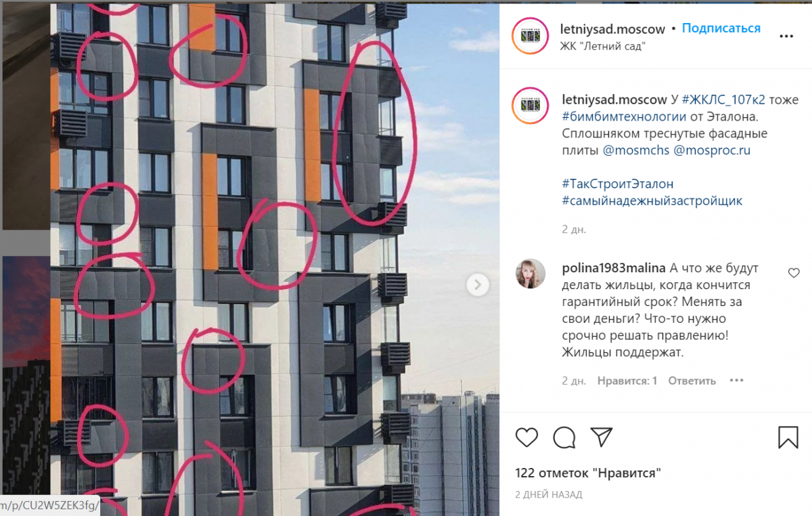Screen dimensions: 812x516
Task: Visit the @mosmchs mention
Action: tap(636, 150)
